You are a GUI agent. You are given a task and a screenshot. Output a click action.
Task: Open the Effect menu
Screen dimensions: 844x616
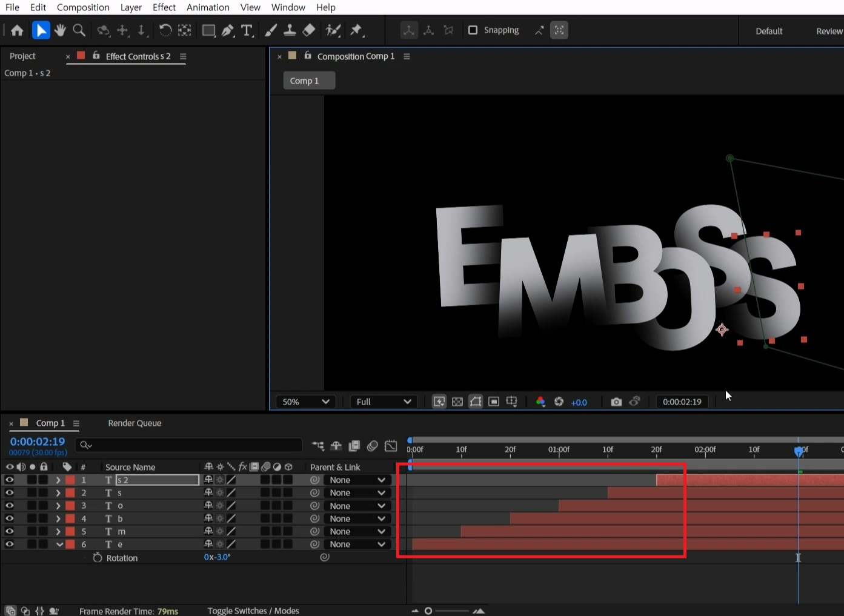[x=164, y=7]
